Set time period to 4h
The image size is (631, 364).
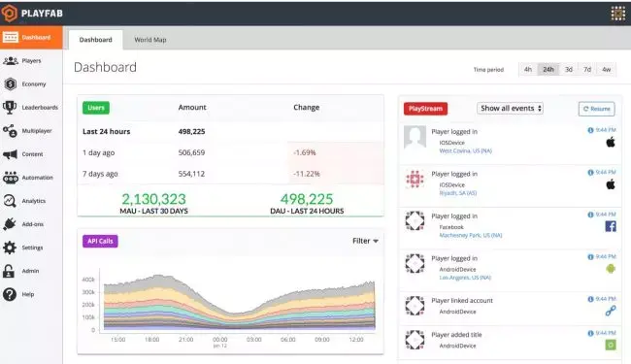coord(528,70)
